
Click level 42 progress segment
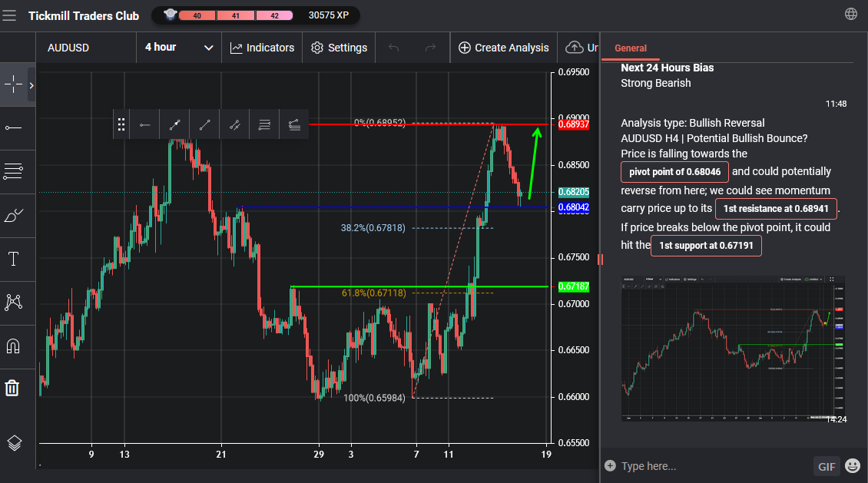click(x=274, y=15)
